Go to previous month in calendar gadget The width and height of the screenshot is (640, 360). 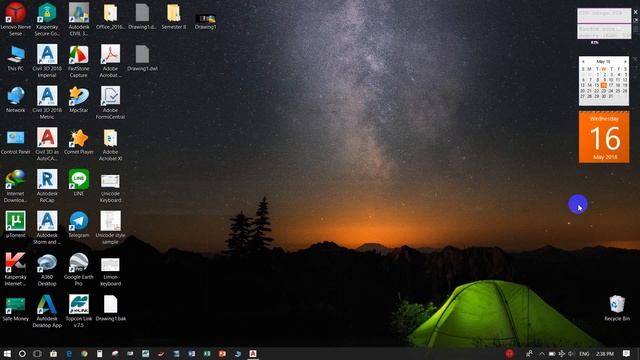583,61
